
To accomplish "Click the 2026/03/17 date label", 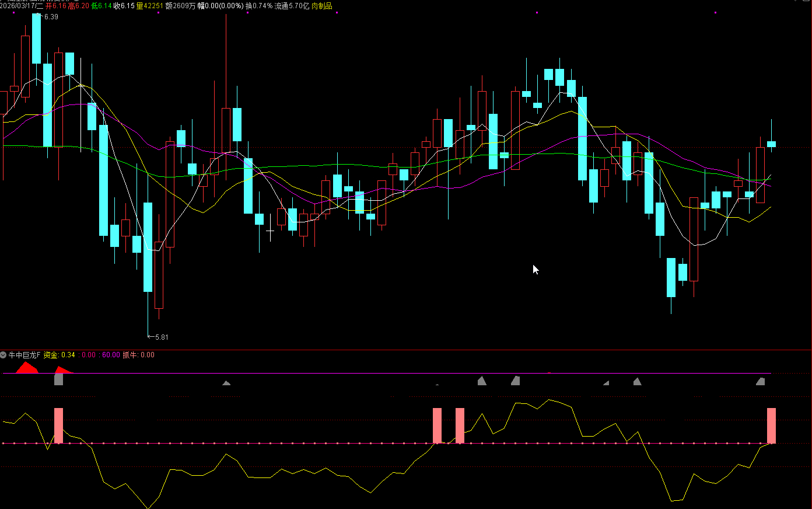I will (22, 6).
